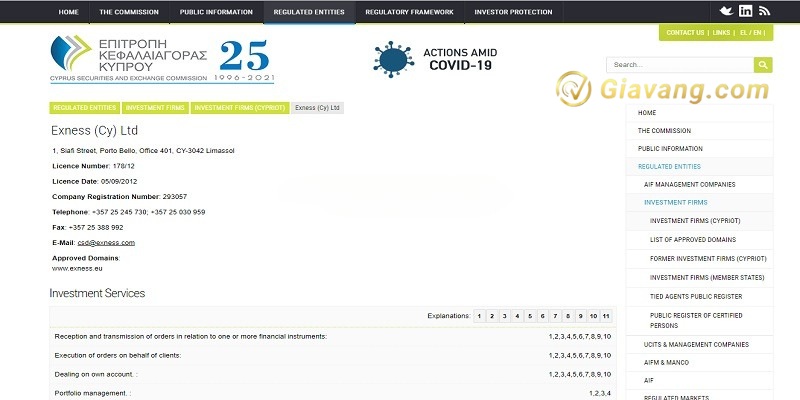Click the Contact Us link
Image resolution: width=800 pixels, height=400 pixels.
685,33
